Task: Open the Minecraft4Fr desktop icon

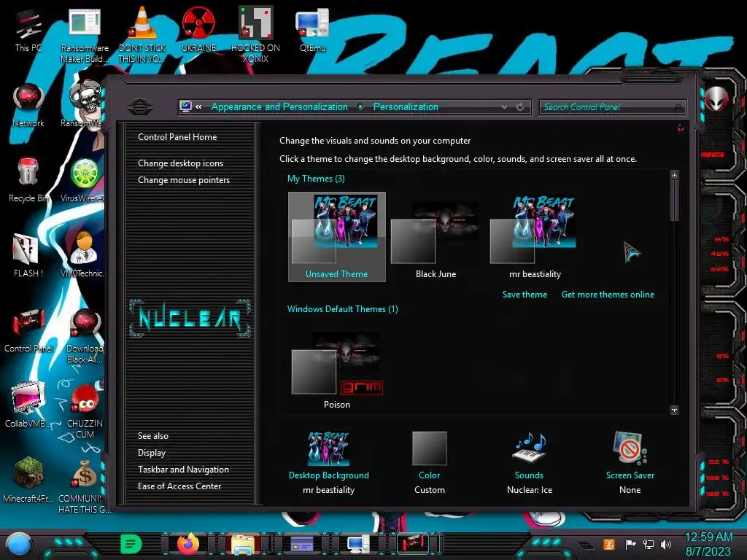Action: (x=28, y=478)
